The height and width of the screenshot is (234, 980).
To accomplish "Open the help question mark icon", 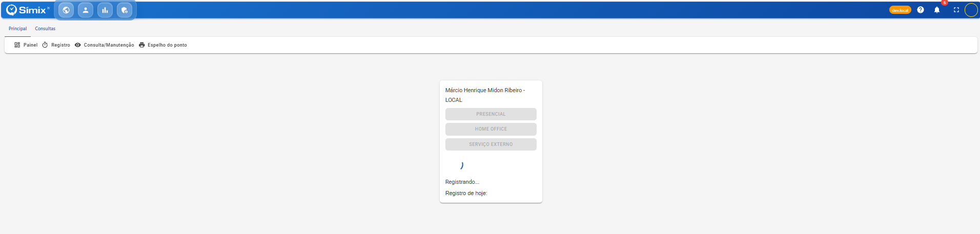I will tap(921, 10).
